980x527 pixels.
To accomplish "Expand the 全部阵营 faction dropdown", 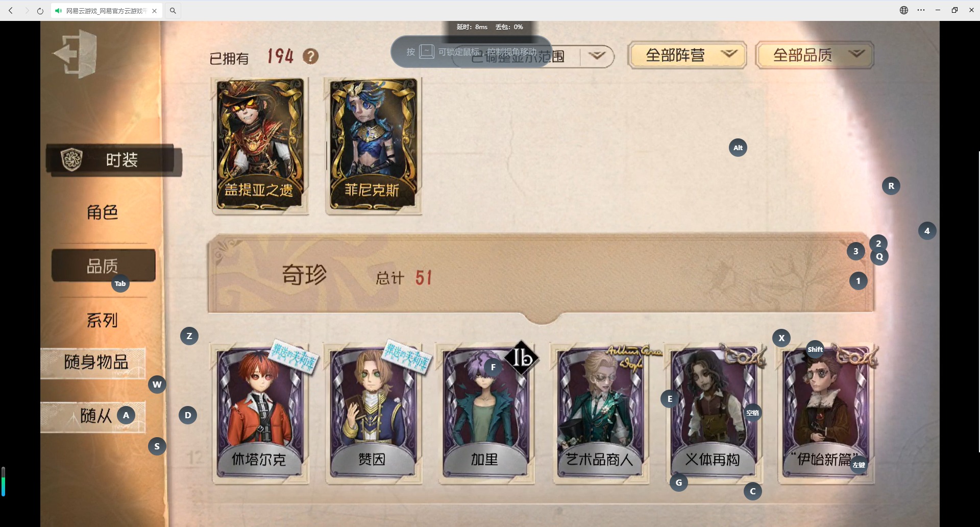I will pyautogui.click(x=687, y=55).
